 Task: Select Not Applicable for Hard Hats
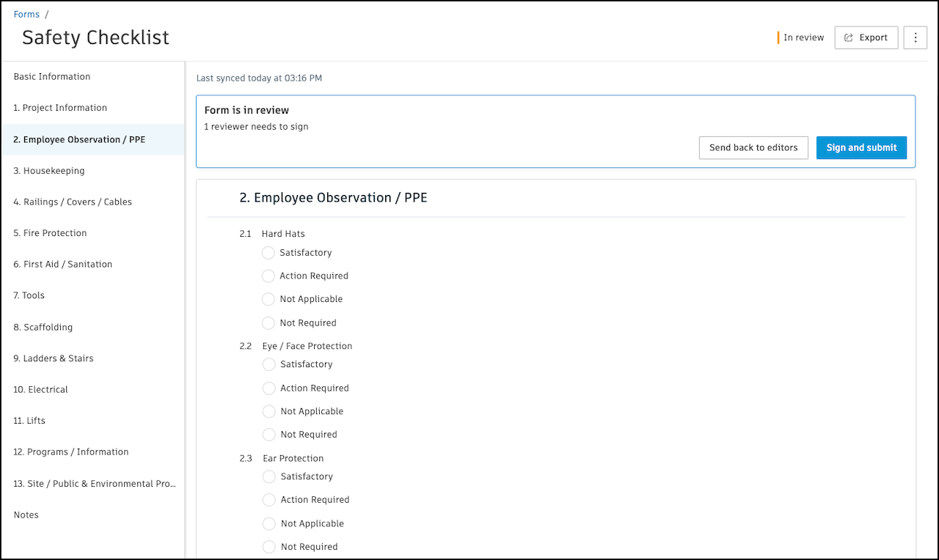point(268,300)
